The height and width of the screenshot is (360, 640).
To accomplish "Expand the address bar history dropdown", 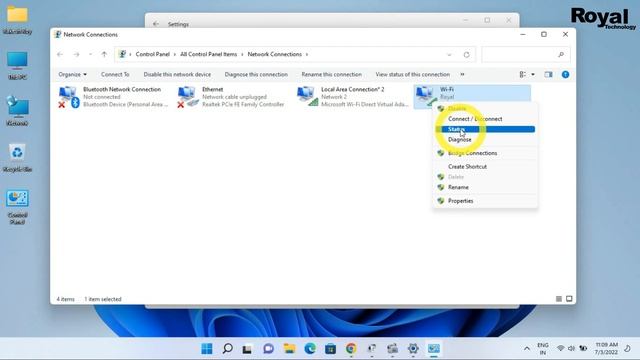I will click(x=449, y=55).
